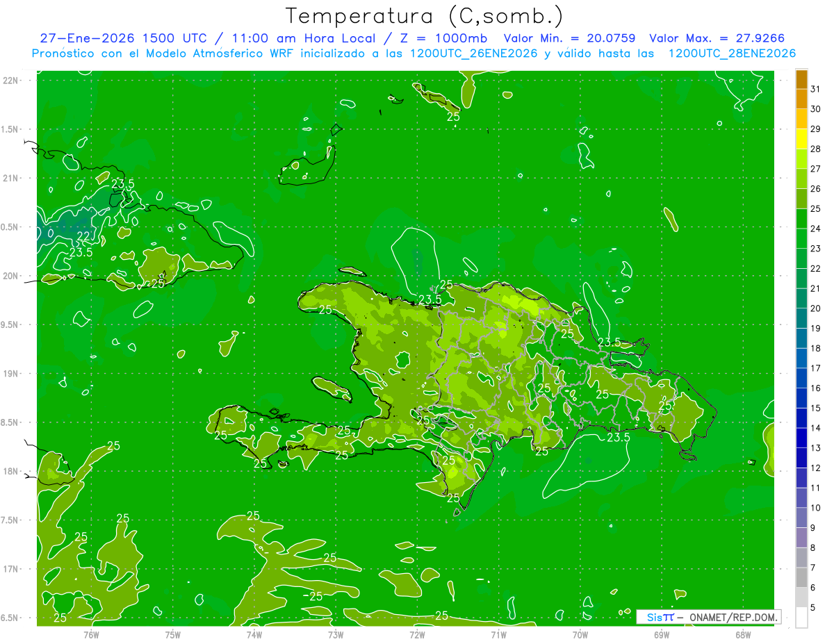The height and width of the screenshot is (644, 834).
Task: Click the 22 contour label over Cuba
Action: coord(83,236)
